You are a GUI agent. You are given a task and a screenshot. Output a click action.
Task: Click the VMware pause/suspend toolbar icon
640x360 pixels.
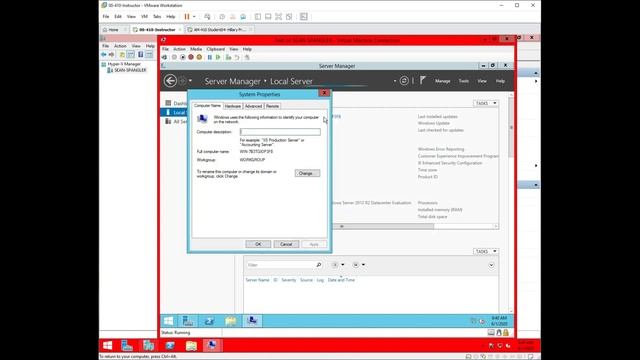coord(187,17)
